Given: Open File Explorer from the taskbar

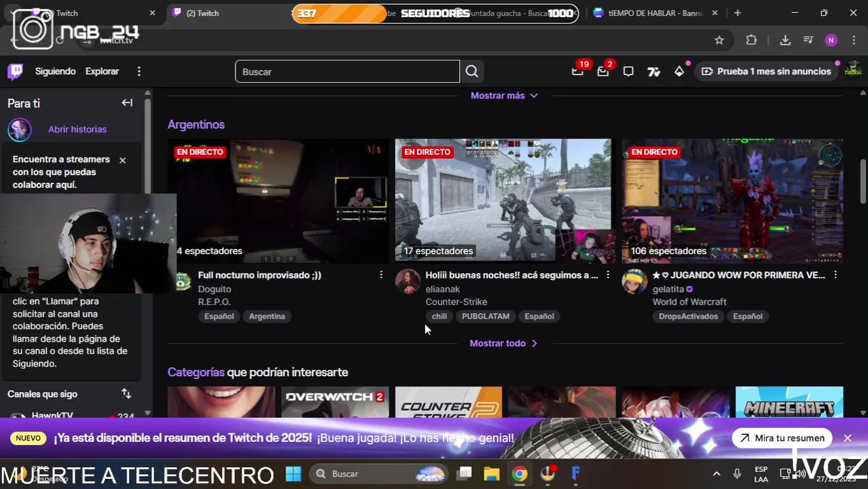Looking at the screenshot, I should [492, 473].
